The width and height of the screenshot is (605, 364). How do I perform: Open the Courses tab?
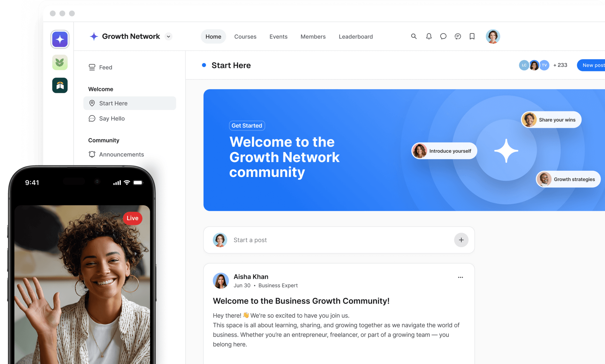tap(245, 37)
